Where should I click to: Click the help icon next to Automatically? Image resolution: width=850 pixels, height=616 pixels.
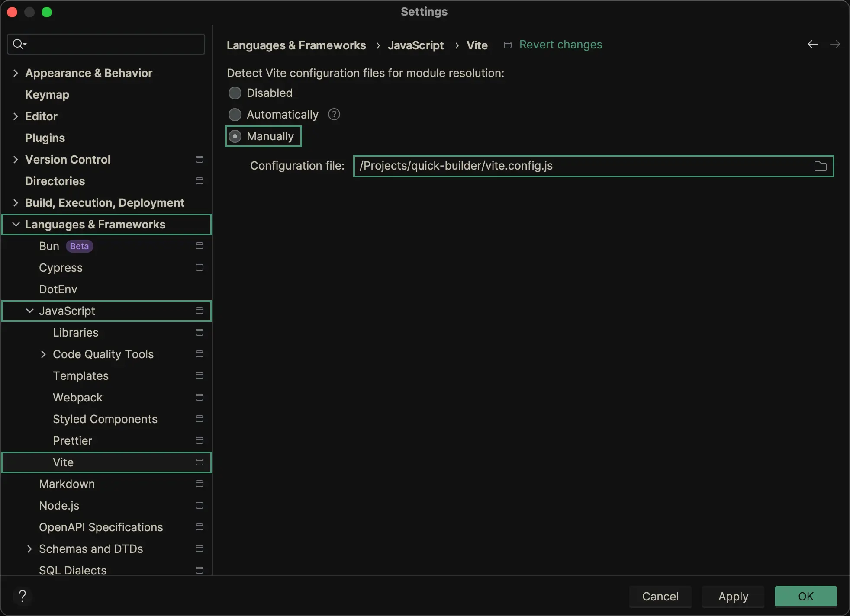point(334,115)
